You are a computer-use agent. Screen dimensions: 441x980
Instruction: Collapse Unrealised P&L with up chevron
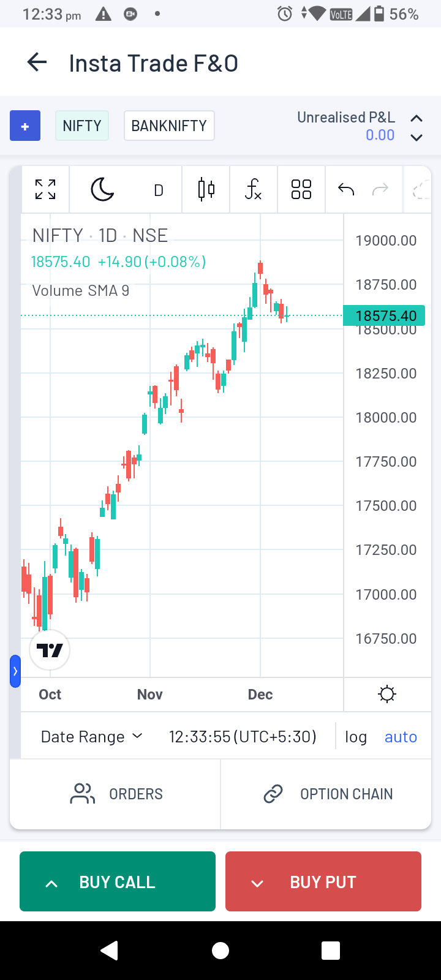[x=417, y=118]
